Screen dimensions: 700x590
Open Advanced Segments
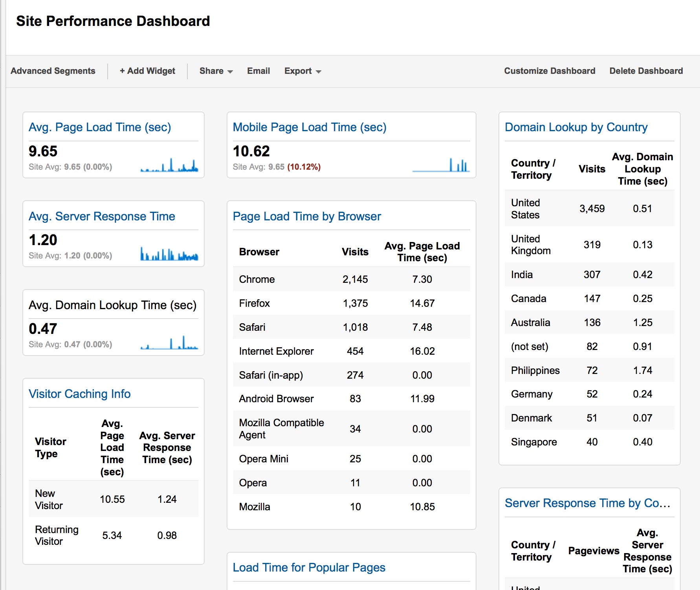[x=53, y=71]
